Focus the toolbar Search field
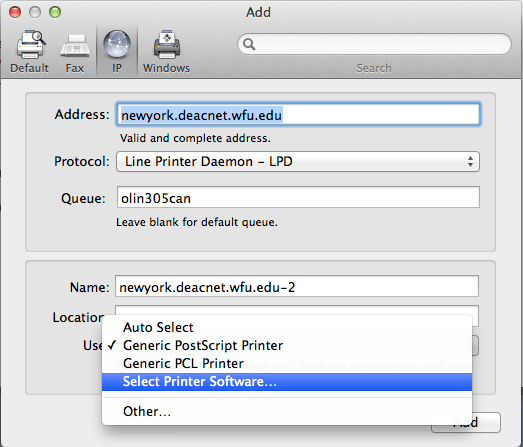This screenshot has height=447, width=523. [x=374, y=44]
